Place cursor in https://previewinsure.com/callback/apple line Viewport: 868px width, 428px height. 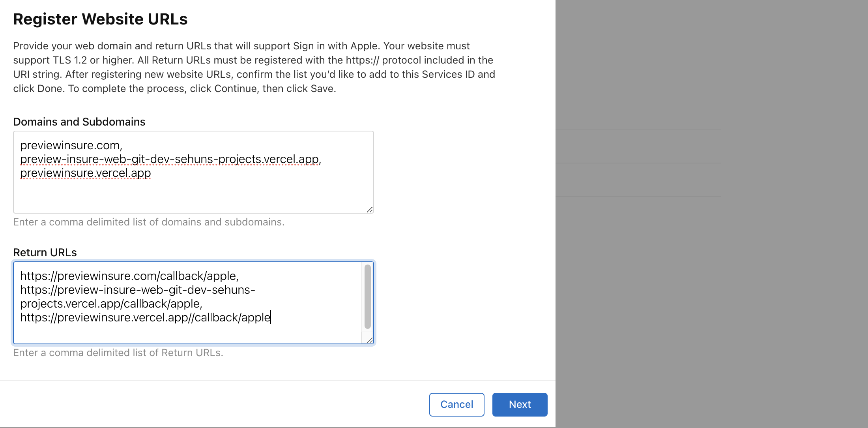129,276
